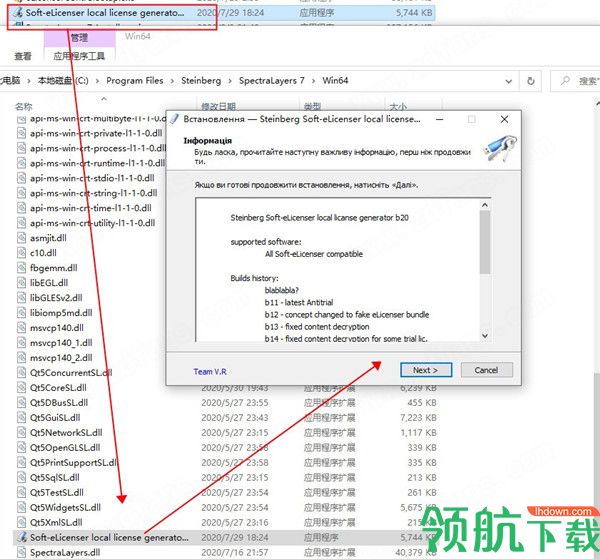This screenshot has width=600, height=559.
Task: Click the file icon of Qt5TestSL.dll
Action: 21,492
